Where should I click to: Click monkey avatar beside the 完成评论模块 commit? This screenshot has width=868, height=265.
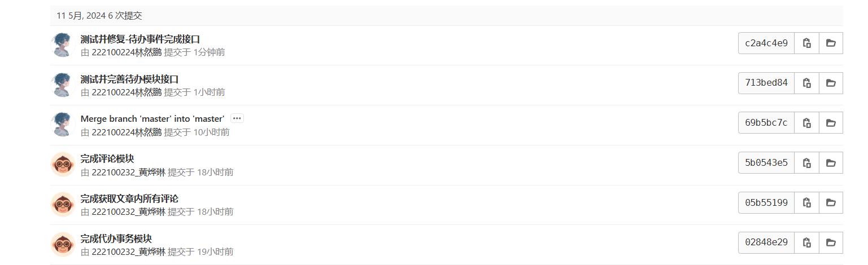tap(63, 164)
